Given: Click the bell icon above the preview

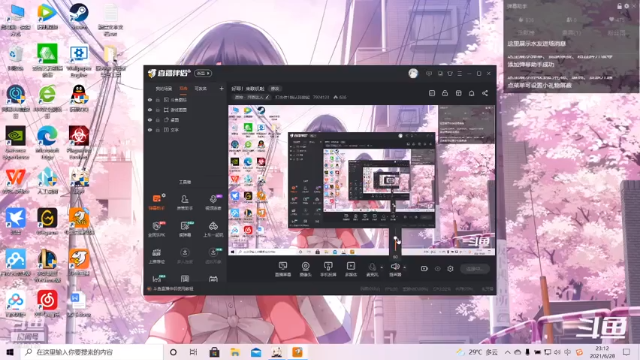Looking at the screenshot, I should (x=471, y=93).
